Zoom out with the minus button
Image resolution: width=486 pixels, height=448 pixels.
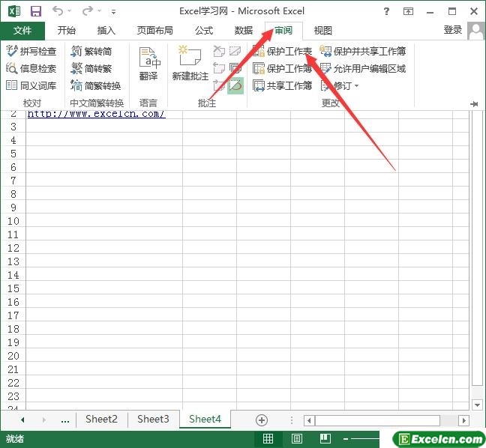(x=346, y=439)
